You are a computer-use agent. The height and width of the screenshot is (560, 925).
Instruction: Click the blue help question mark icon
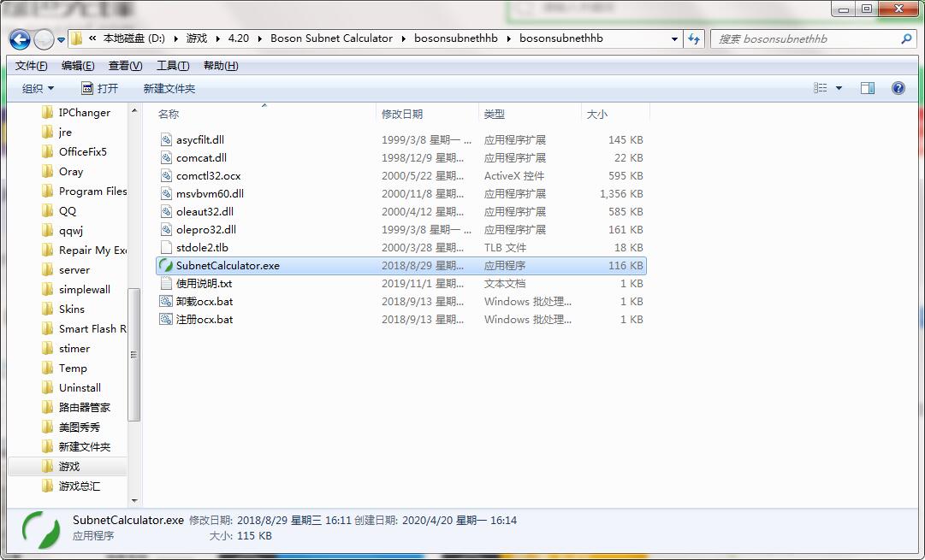[898, 88]
